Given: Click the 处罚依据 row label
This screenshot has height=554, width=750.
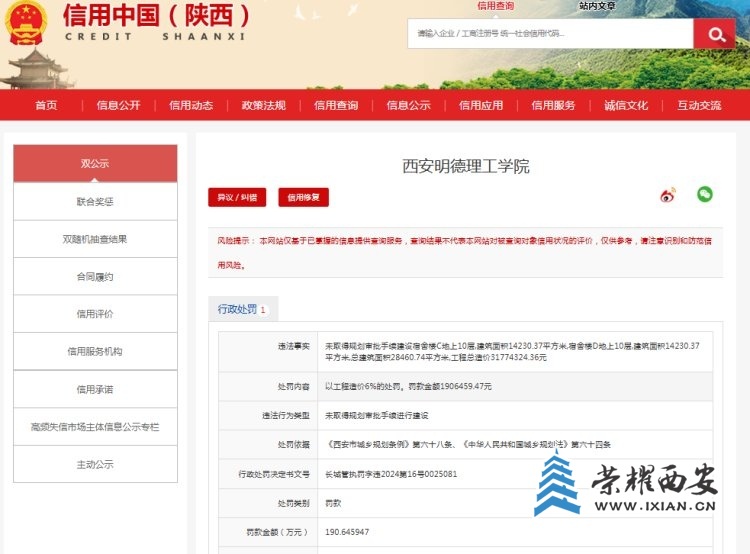Looking at the screenshot, I should click(294, 444).
